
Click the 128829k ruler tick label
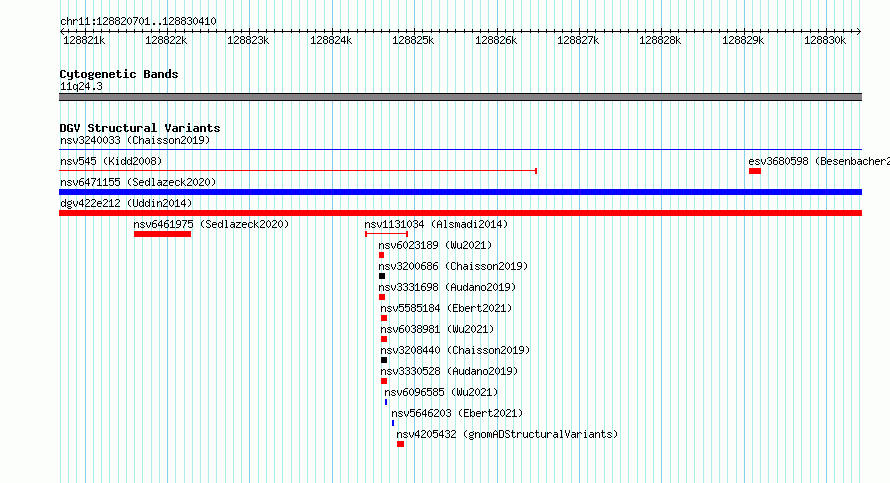tap(743, 40)
